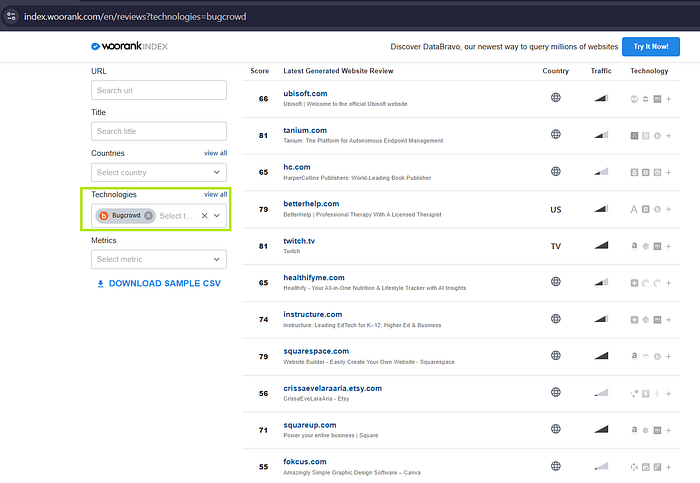
Task: Open the squarespace.com review
Action: coord(316,351)
